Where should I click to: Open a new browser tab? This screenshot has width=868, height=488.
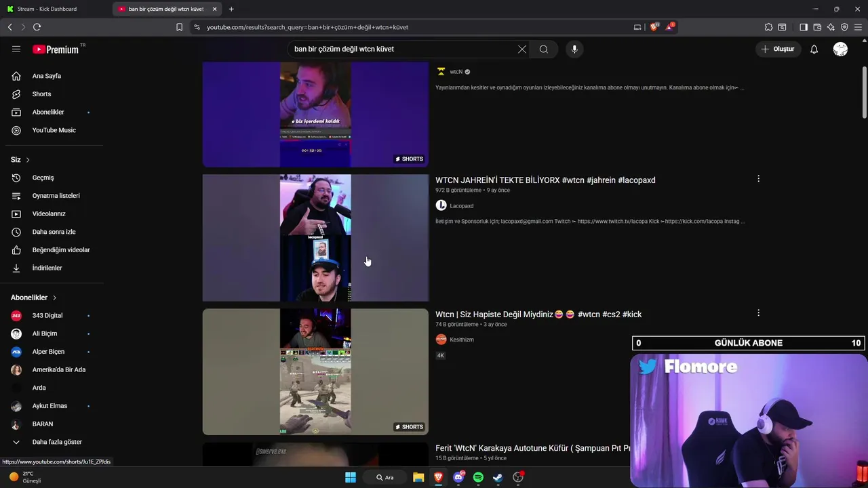tap(231, 9)
